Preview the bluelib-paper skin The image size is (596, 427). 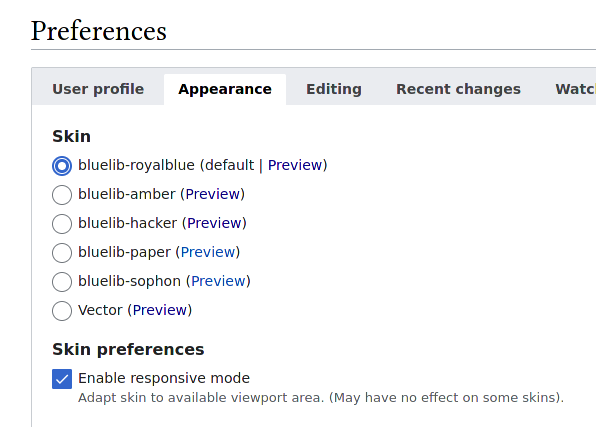point(208,252)
